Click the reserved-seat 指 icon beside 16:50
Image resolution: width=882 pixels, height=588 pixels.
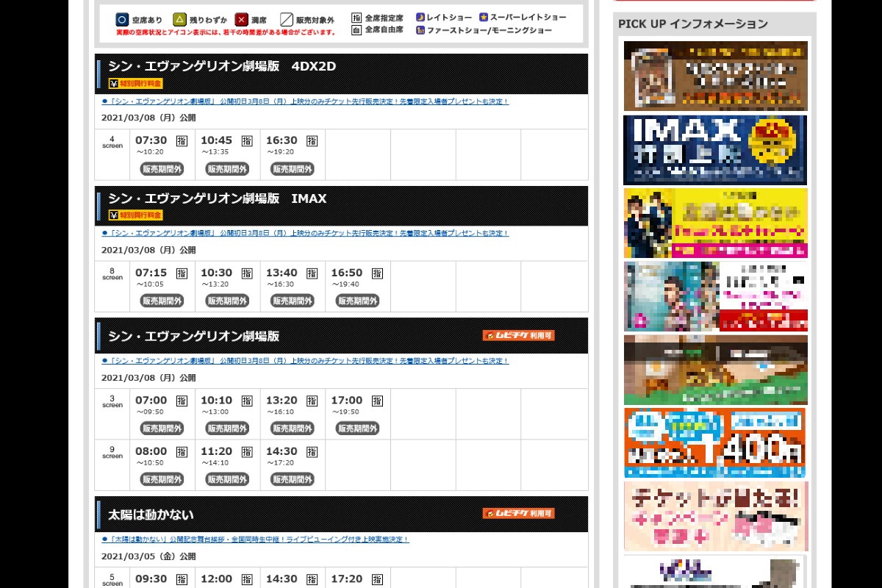(377, 273)
